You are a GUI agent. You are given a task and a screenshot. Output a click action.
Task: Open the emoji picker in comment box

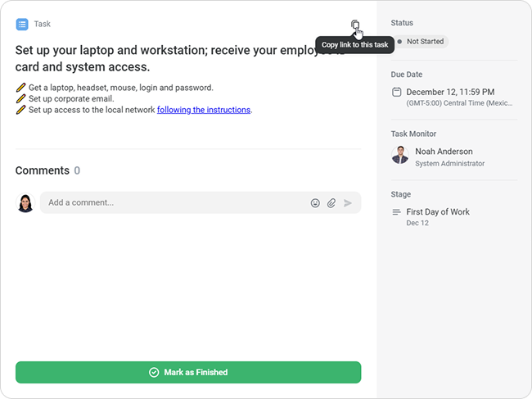[x=315, y=202]
